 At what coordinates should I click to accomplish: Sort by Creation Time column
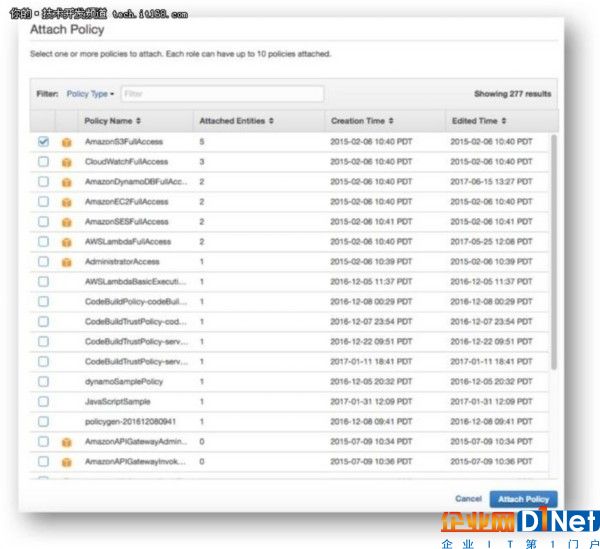(x=362, y=121)
